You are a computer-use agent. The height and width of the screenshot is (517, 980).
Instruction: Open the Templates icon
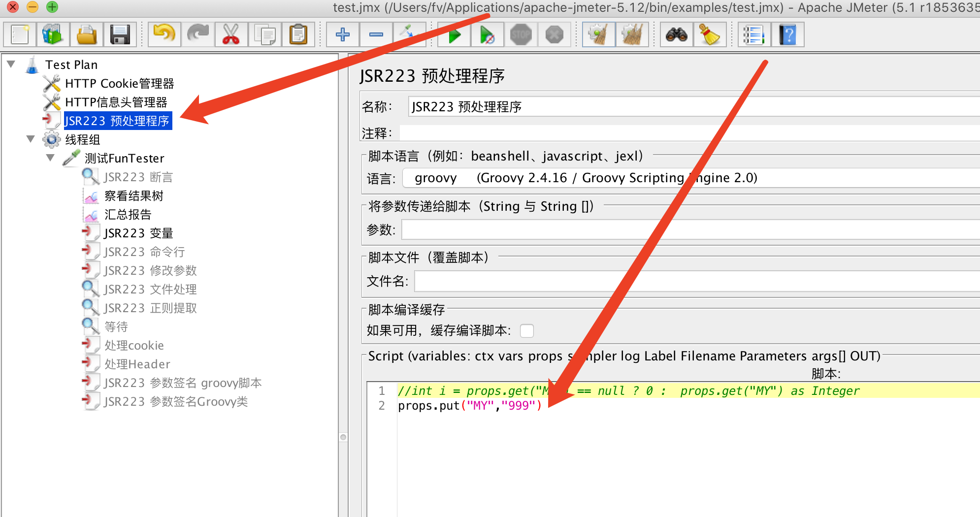click(x=53, y=35)
